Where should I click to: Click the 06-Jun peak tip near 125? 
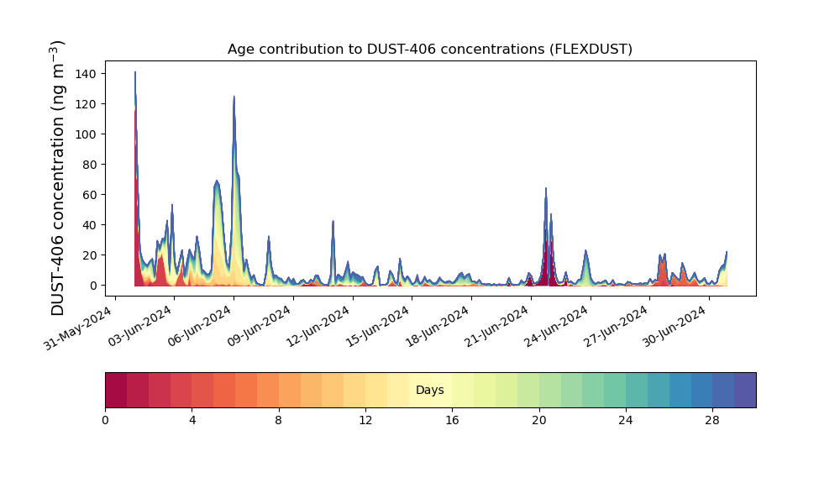click(234, 97)
